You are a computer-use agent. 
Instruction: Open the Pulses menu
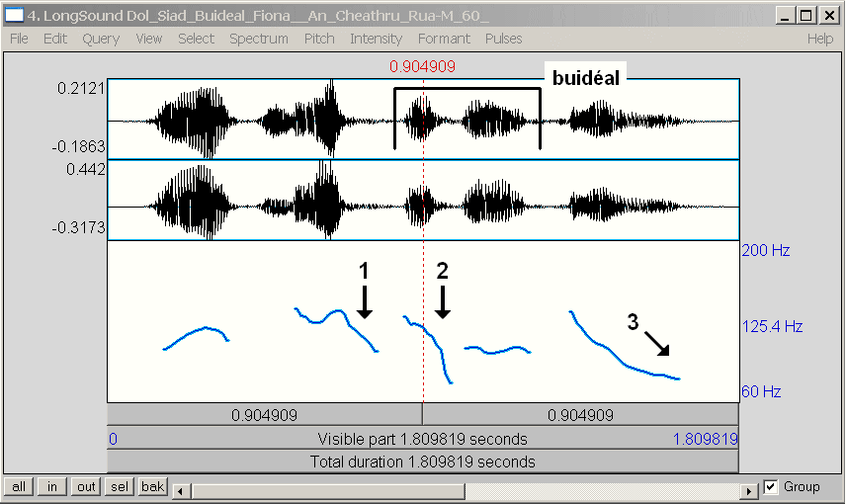[504, 39]
